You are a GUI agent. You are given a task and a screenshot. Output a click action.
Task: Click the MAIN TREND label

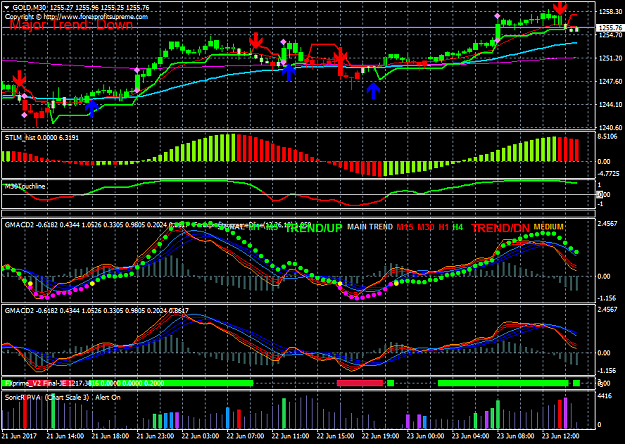pyautogui.click(x=370, y=227)
